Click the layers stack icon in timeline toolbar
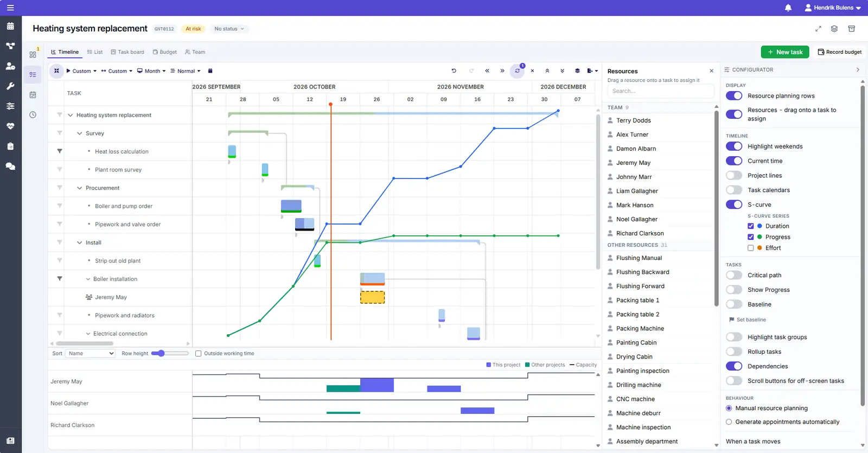Viewport: 868px width, 453px height. coord(577,71)
